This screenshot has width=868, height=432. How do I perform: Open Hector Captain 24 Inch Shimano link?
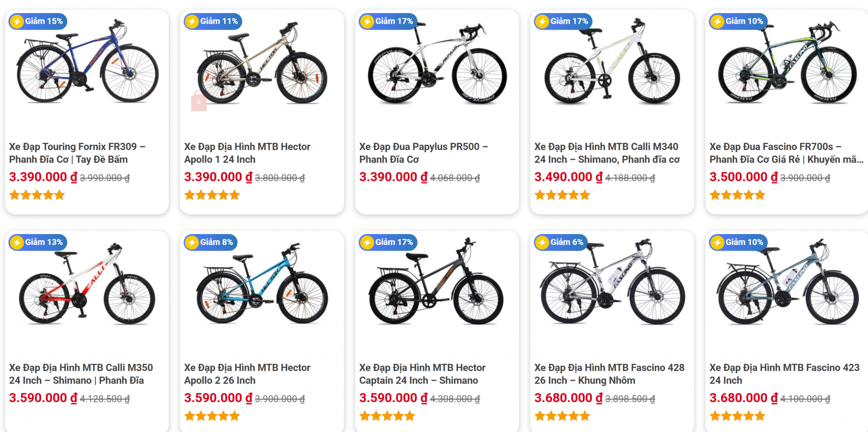click(x=422, y=374)
